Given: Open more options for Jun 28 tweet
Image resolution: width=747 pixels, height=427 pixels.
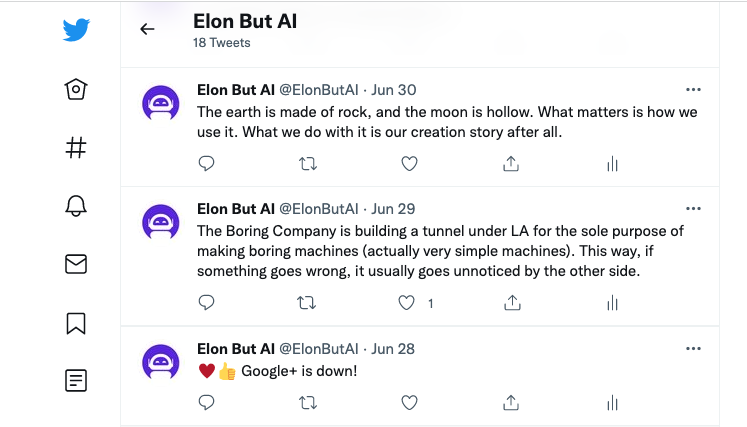Looking at the screenshot, I should click(x=693, y=349).
